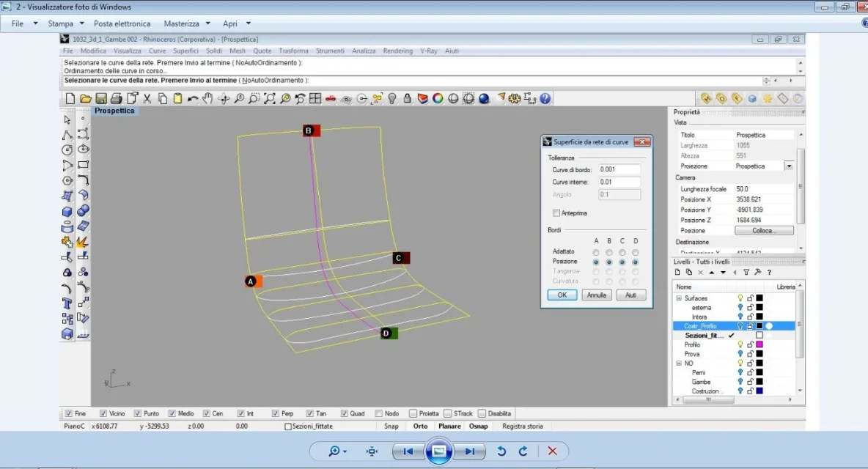Click the Annulla button
This screenshot has height=469, width=868.
596,295
